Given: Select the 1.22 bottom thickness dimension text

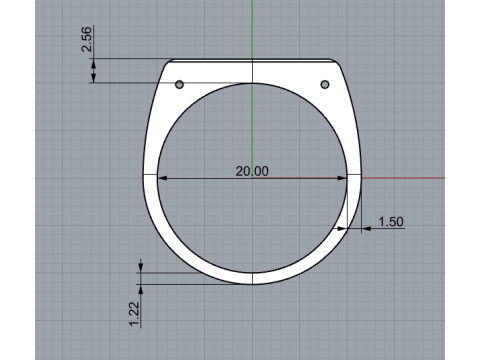Looking at the screenshot, I should (134, 314).
